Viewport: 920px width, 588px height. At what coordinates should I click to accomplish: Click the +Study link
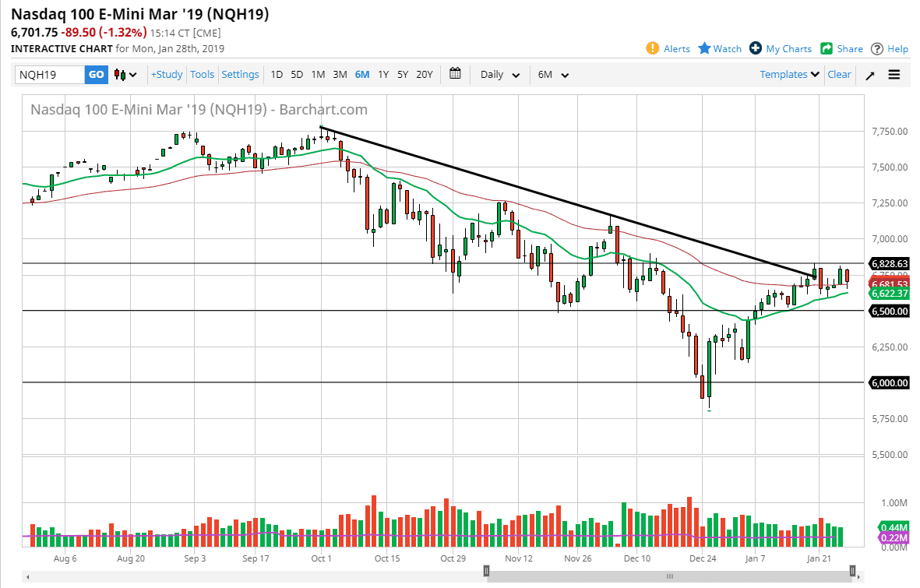[x=168, y=74]
